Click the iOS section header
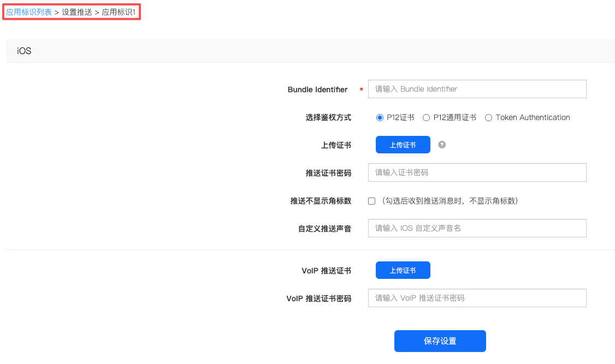Viewport: 615px width, 364px height. (24, 51)
